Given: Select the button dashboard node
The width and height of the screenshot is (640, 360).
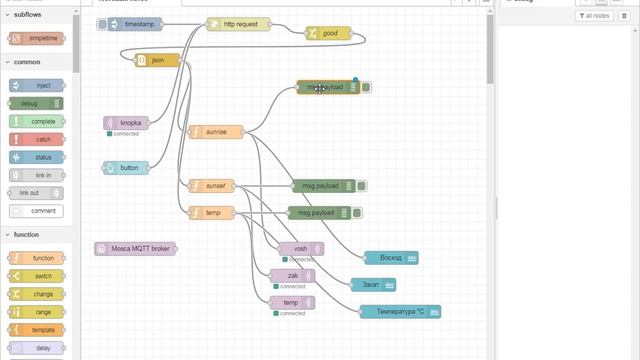Looking at the screenshot, I should click(126, 168).
